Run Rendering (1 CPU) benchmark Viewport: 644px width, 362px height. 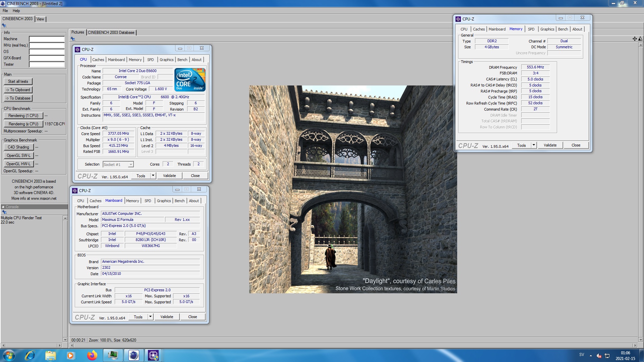click(x=23, y=116)
